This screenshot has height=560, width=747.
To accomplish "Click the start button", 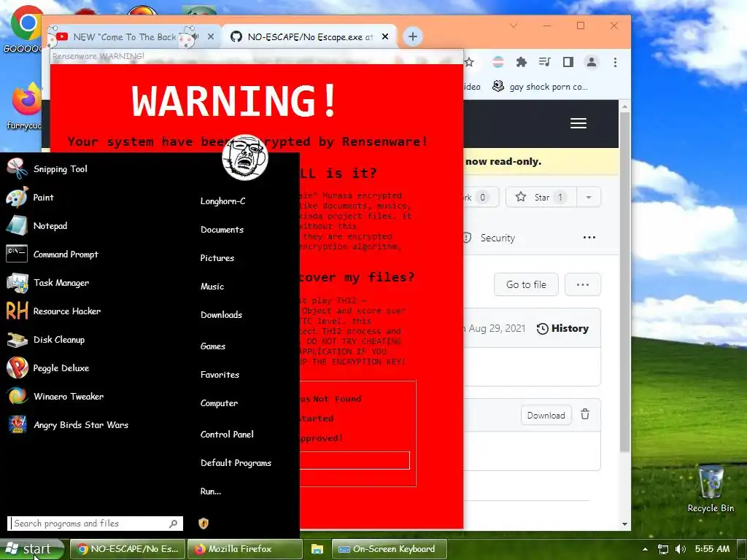I will 32,549.
